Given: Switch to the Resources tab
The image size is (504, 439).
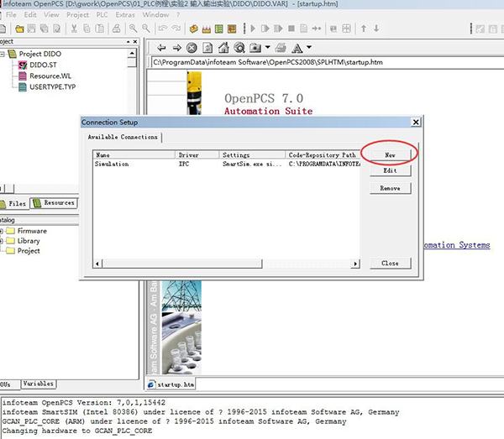Looking at the screenshot, I should (54, 202).
